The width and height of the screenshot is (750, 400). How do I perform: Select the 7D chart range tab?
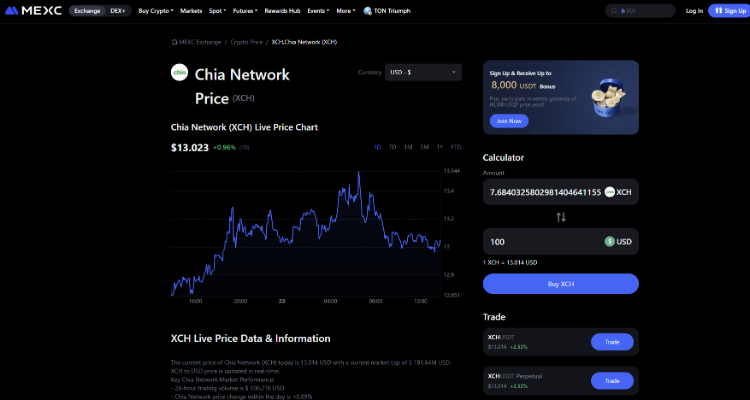click(x=392, y=147)
